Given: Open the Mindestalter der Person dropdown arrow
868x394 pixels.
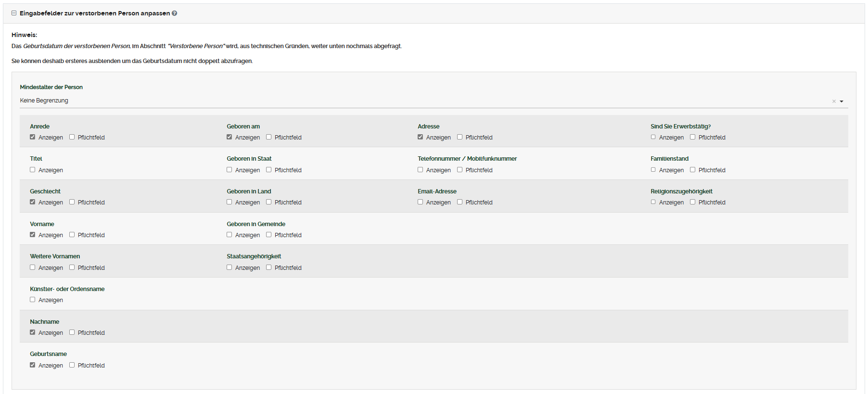Looking at the screenshot, I should point(842,102).
